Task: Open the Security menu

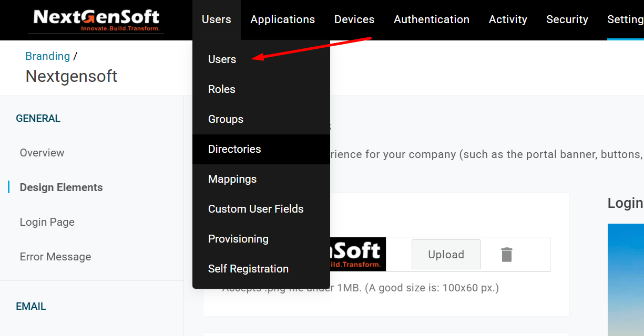Action: coord(567,19)
